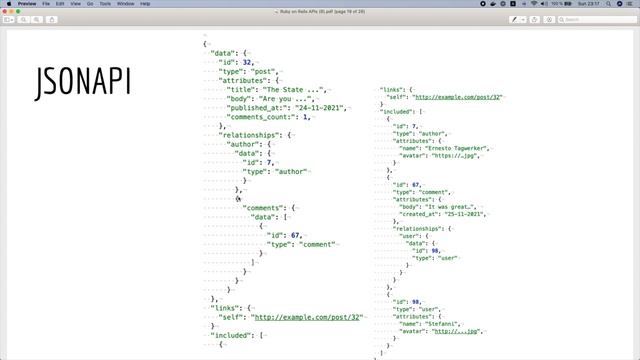Click the "type": "post" line
The height and width of the screenshot is (360, 640).
pyautogui.click(x=248, y=71)
